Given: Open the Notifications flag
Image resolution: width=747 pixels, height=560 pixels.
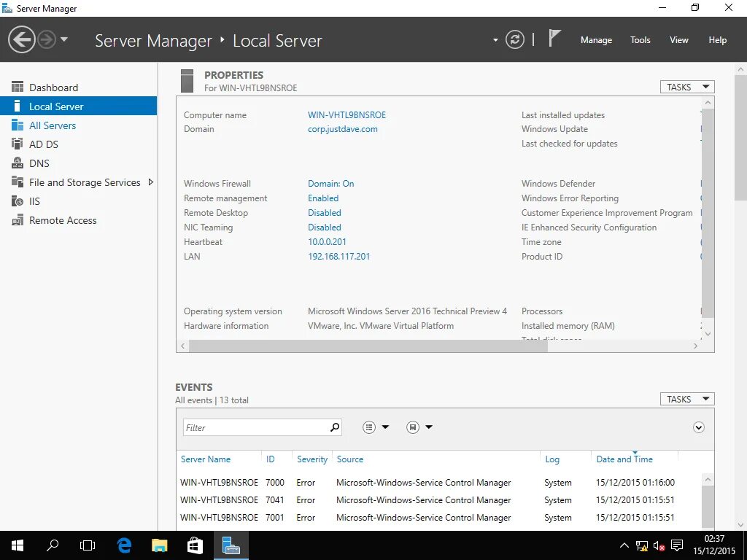Looking at the screenshot, I should pyautogui.click(x=554, y=38).
